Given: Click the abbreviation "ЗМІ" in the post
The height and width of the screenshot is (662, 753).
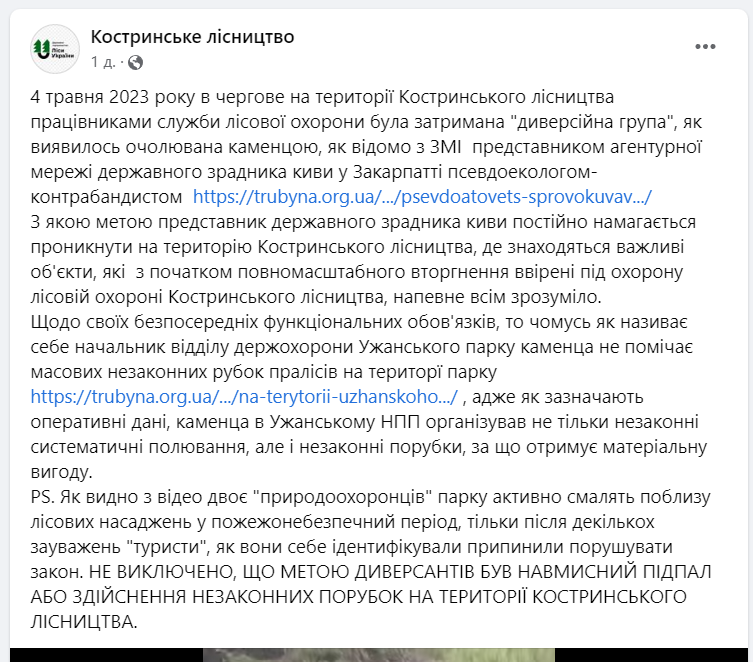Looking at the screenshot, I should pyautogui.click(x=445, y=147).
